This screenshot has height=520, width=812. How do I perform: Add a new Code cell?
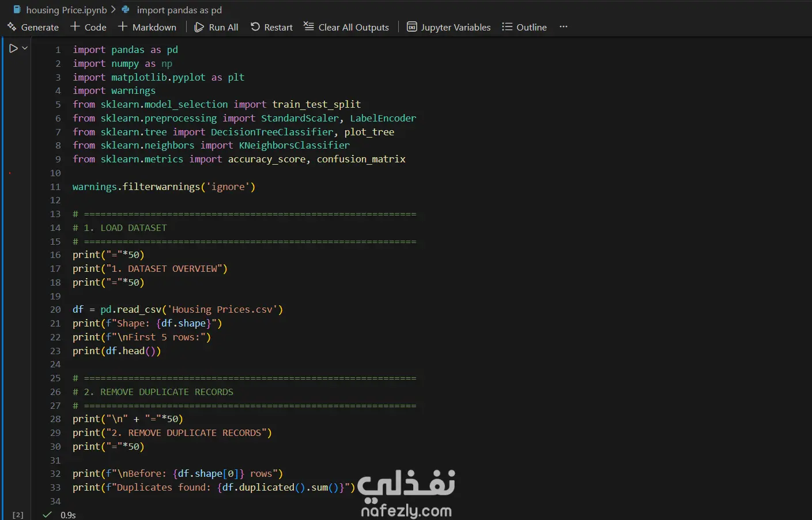(x=88, y=27)
